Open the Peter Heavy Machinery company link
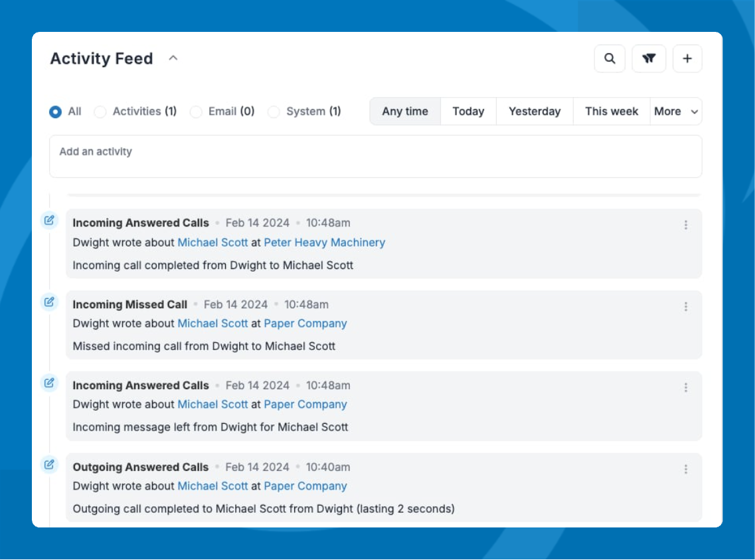 [324, 242]
